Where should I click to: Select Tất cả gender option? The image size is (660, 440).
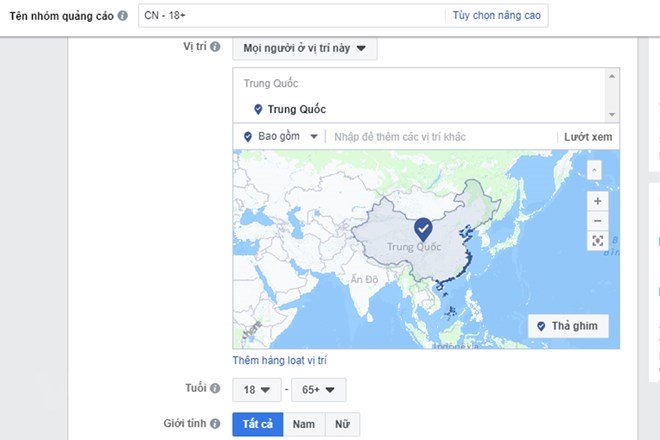(257, 425)
